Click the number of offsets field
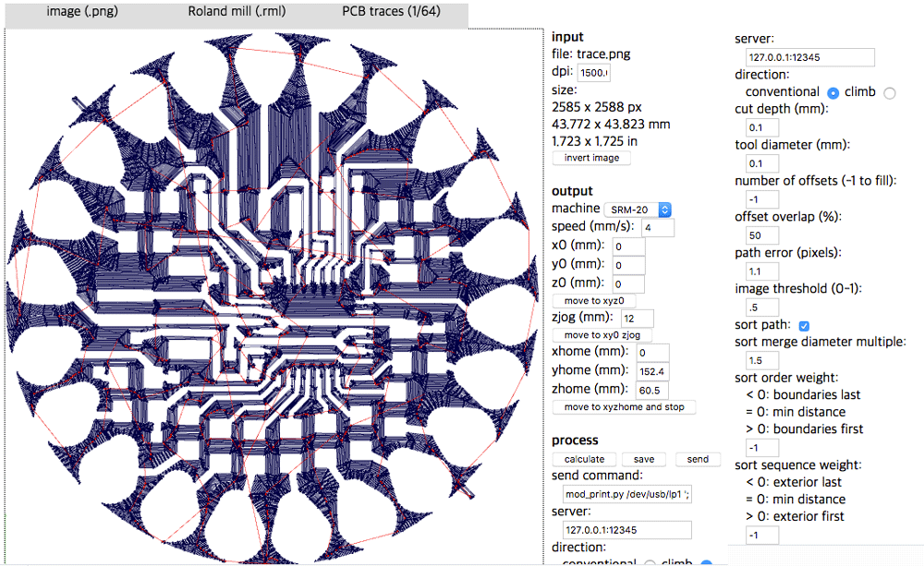This screenshot has height=566, width=924. [x=762, y=199]
